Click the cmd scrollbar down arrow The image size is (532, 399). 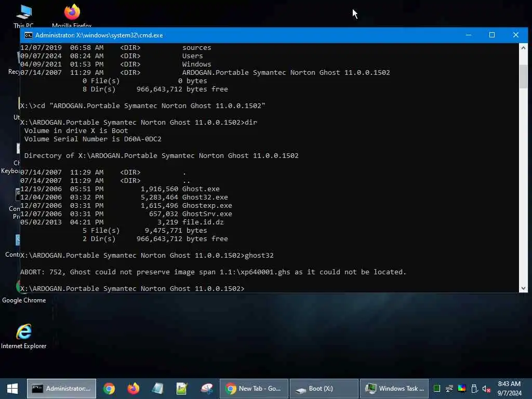(x=523, y=288)
